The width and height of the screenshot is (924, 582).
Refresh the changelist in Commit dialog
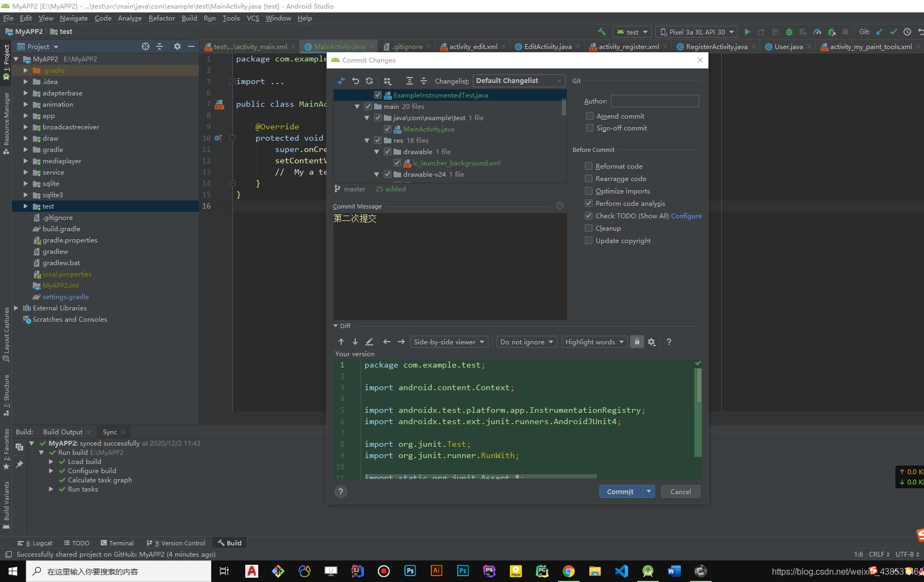(x=369, y=81)
